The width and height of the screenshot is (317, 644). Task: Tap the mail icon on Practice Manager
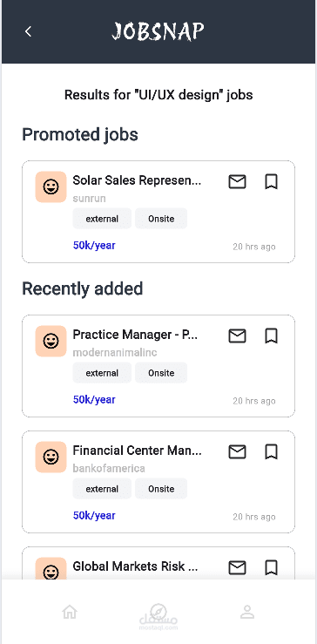[237, 336]
